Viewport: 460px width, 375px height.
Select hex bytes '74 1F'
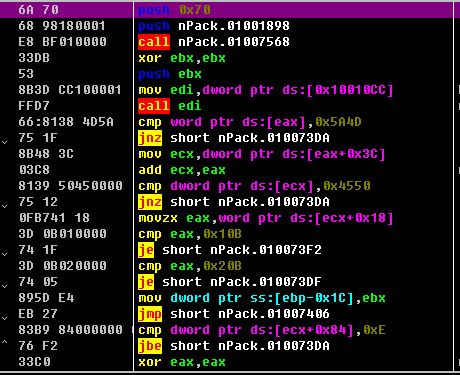(x=38, y=250)
